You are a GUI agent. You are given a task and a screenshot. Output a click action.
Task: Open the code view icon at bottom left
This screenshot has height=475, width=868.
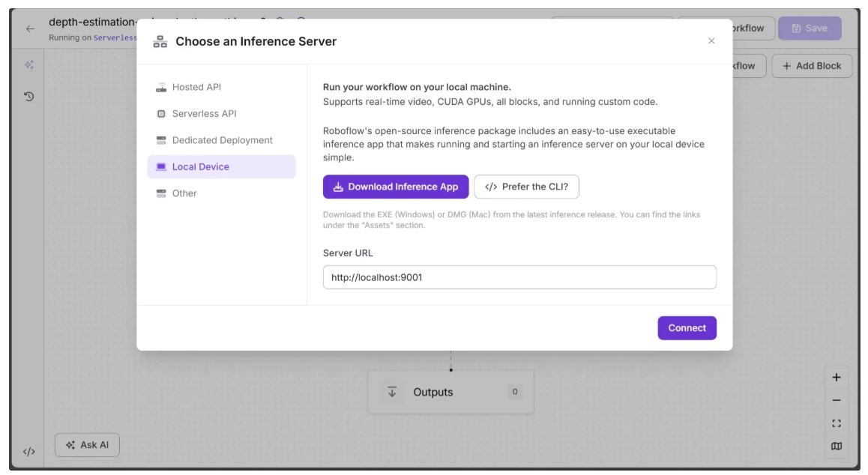tap(29, 451)
